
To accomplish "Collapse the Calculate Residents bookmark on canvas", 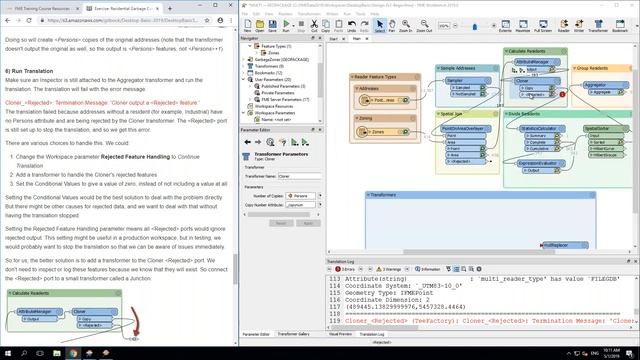I will tap(507, 51).
